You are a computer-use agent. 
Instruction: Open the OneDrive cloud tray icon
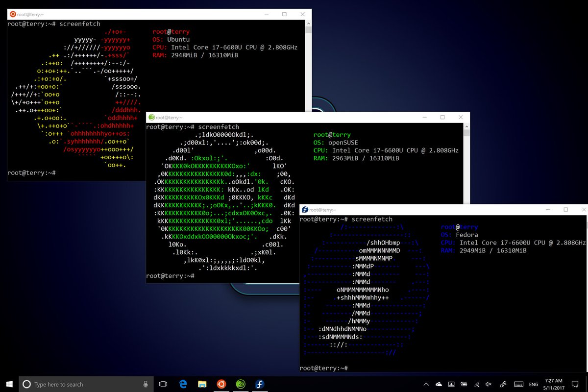pos(439,384)
